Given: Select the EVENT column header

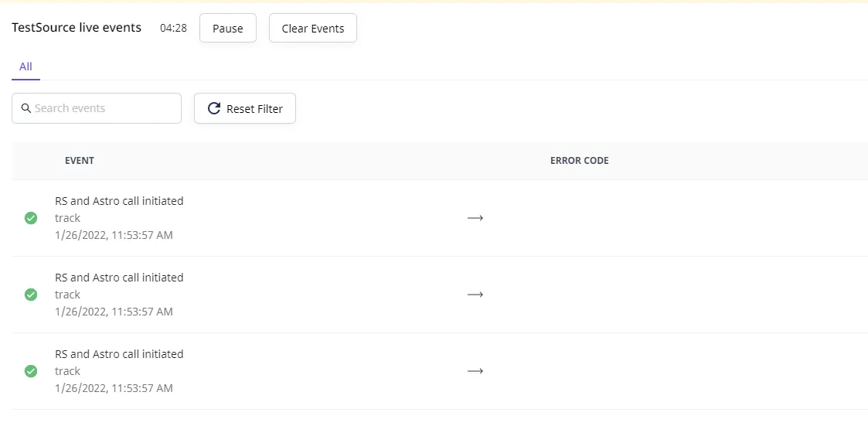Looking at the screenshot, I should [x=79, y=161].
